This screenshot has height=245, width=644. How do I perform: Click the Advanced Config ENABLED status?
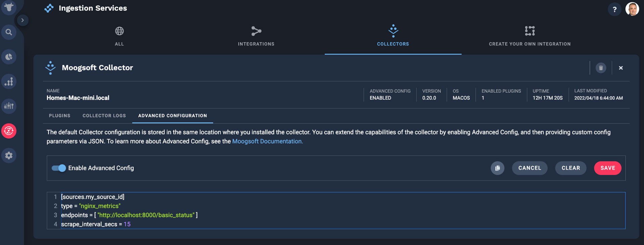[x=380, y=98]
